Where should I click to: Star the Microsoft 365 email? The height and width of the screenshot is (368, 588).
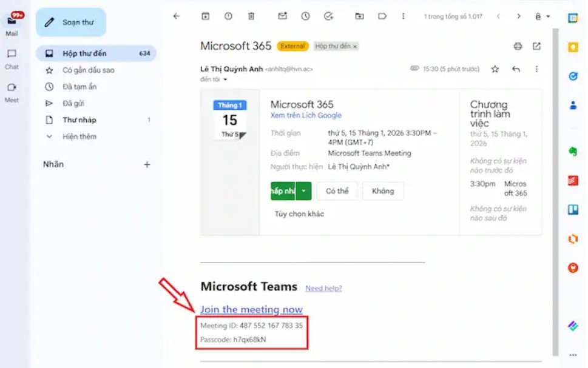click(x=495, y=69)
